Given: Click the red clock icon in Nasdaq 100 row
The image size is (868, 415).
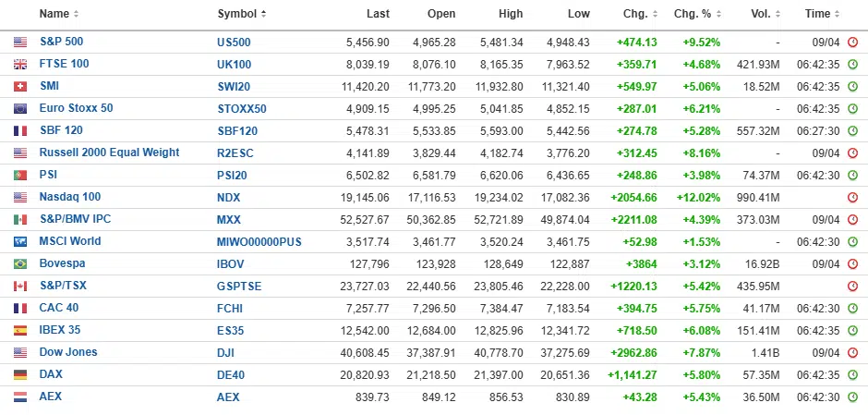Looking at the screenshot, I should point(852,198).
